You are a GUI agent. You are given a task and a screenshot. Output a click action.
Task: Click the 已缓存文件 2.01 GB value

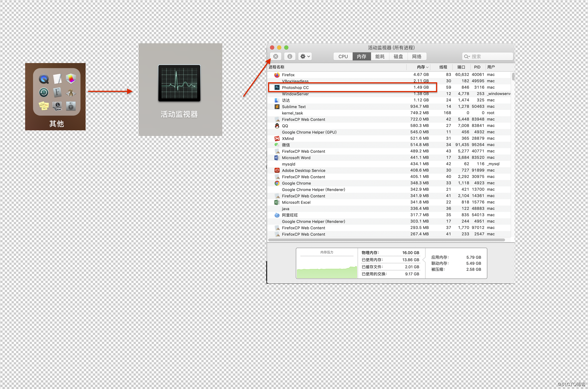coord(412,267)
